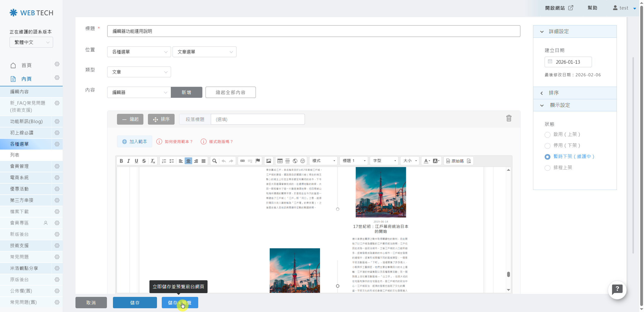Viewport: 644px width, 312px height.
Task: Click the 儲存+預覽 button
Action: point(180,302)
